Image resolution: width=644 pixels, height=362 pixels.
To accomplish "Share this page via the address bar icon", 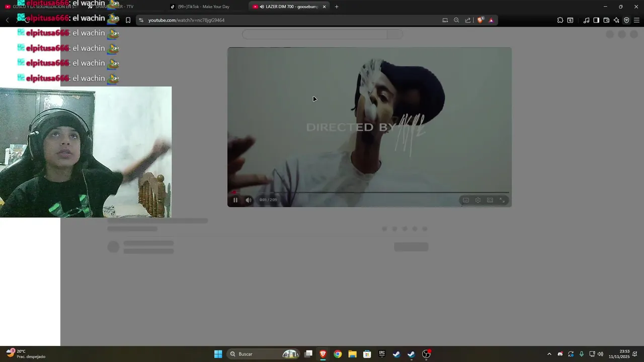I will tap(468, 20).
